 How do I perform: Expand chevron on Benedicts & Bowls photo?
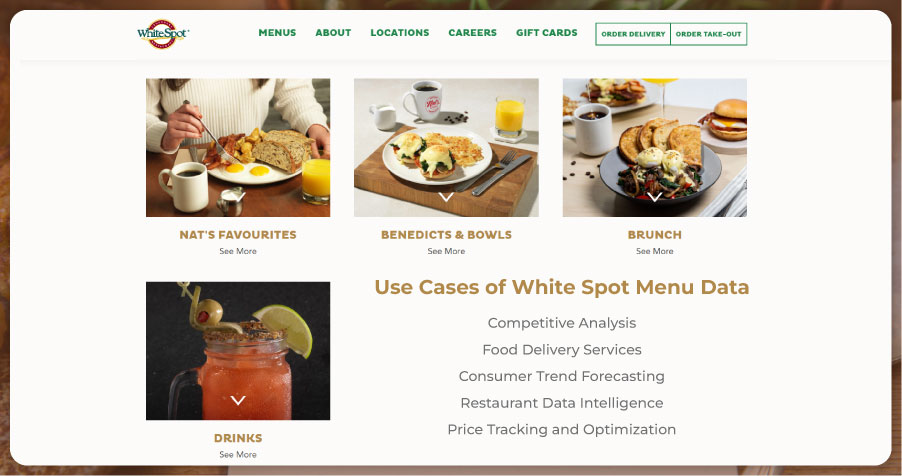coord(446,197)
